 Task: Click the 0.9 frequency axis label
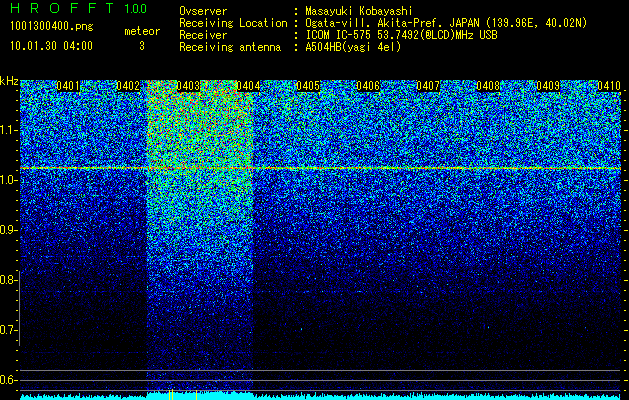[7, 230]
